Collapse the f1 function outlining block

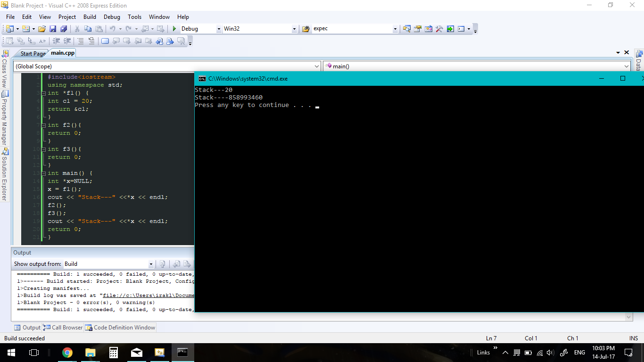43,93
